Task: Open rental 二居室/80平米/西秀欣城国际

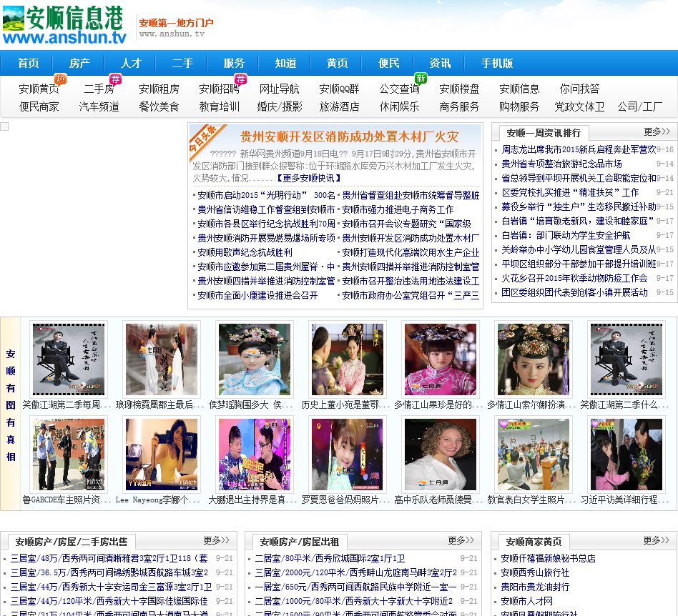Action: (x=330, y=558)
